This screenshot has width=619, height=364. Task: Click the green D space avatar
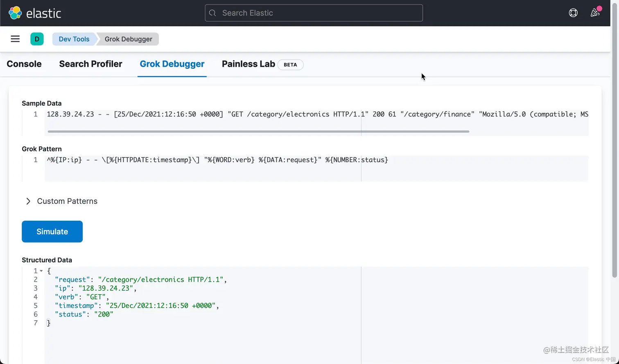(37, 39)
